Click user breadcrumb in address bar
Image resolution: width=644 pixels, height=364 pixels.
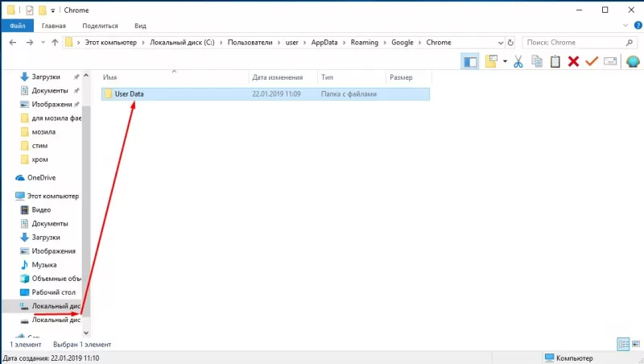tap(292, 43)
